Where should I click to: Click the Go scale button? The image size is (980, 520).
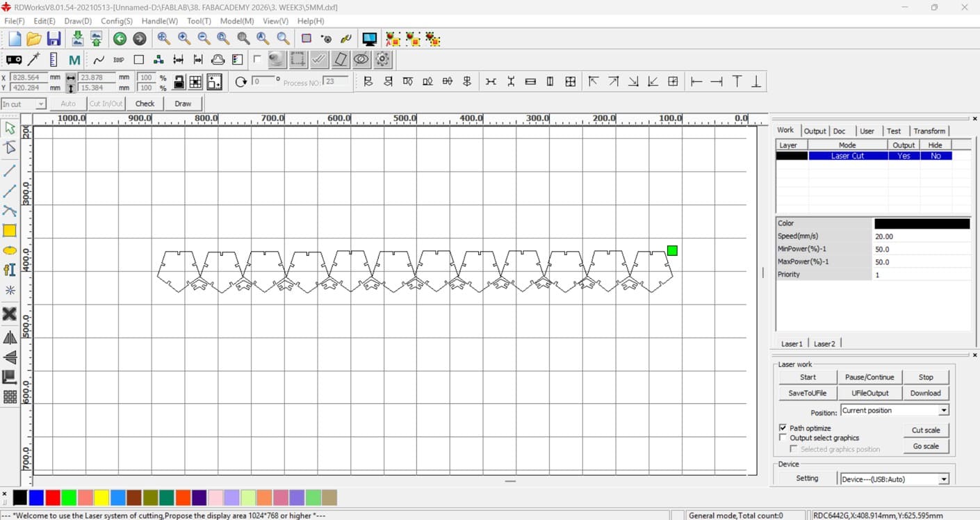(926, 446)
